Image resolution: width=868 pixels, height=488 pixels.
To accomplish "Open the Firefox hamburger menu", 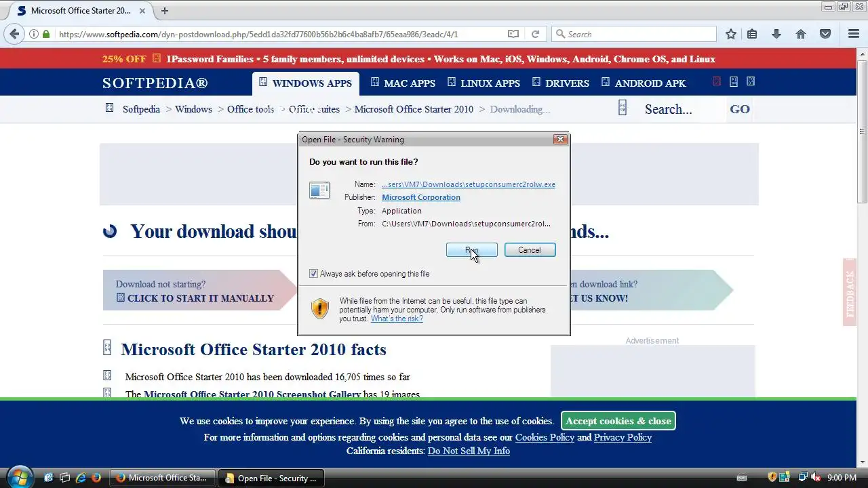I will [x=854, y=34].
